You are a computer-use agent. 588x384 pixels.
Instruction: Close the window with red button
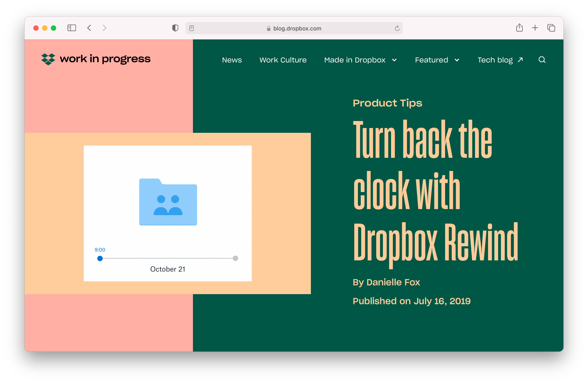(36, 28)
